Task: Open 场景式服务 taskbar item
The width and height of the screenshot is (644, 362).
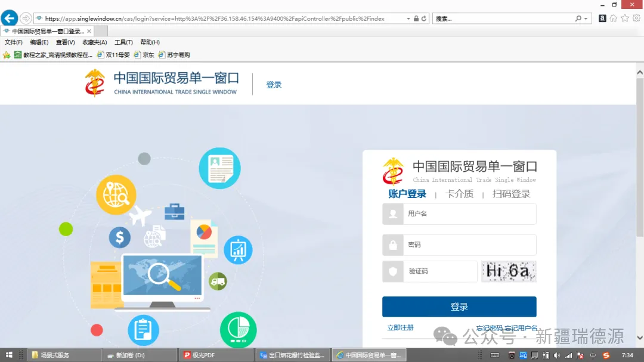Action: 64,355
